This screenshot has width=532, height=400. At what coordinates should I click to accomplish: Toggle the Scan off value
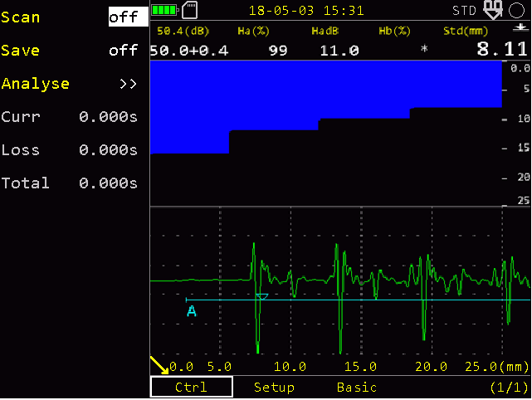129,17
